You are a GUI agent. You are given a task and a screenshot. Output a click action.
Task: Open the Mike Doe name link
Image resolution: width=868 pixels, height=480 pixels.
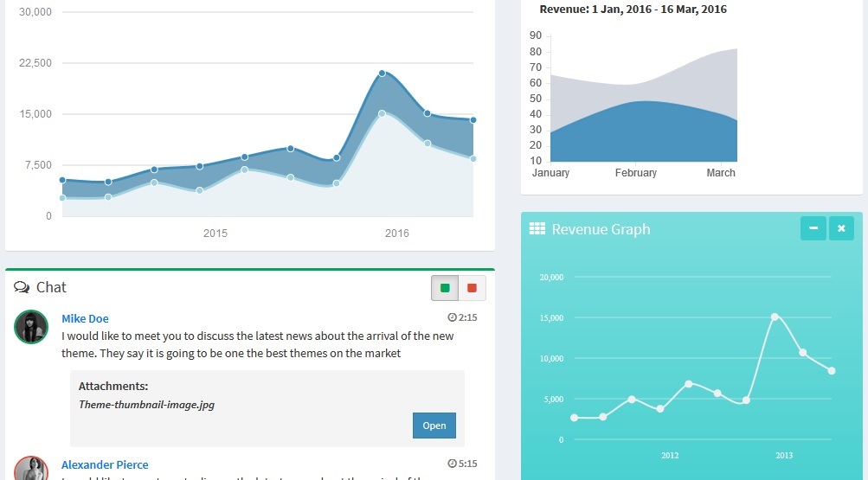click(85, 318)
